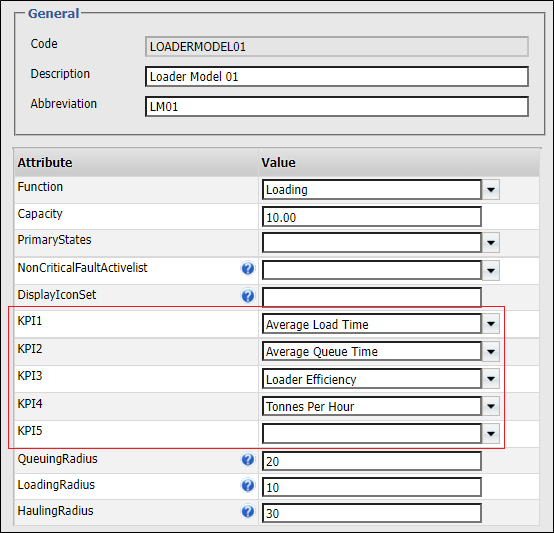The image size is (554, 533).
Task: Expand the NonCriticalFaultActivelist dropdown arrow
Action: click(490, 271)
